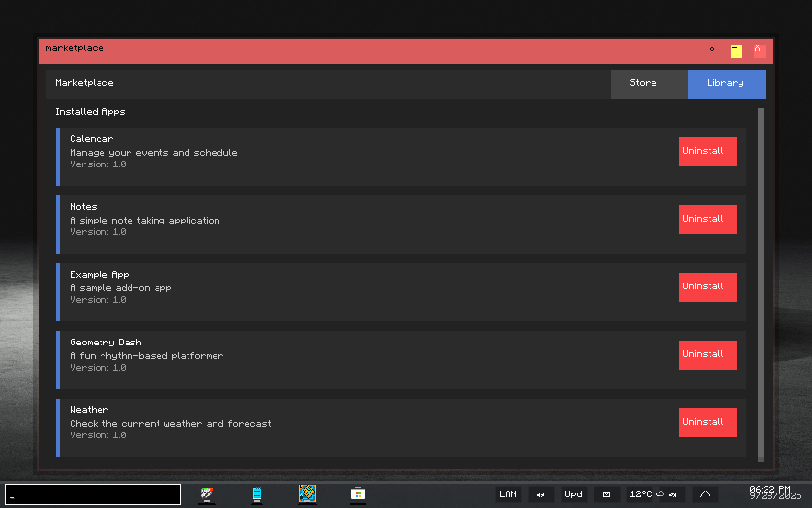Viewport: 812px width, 508px height.
Task: Open the blue notepad taskbar icon
Action: pos(257,494)
